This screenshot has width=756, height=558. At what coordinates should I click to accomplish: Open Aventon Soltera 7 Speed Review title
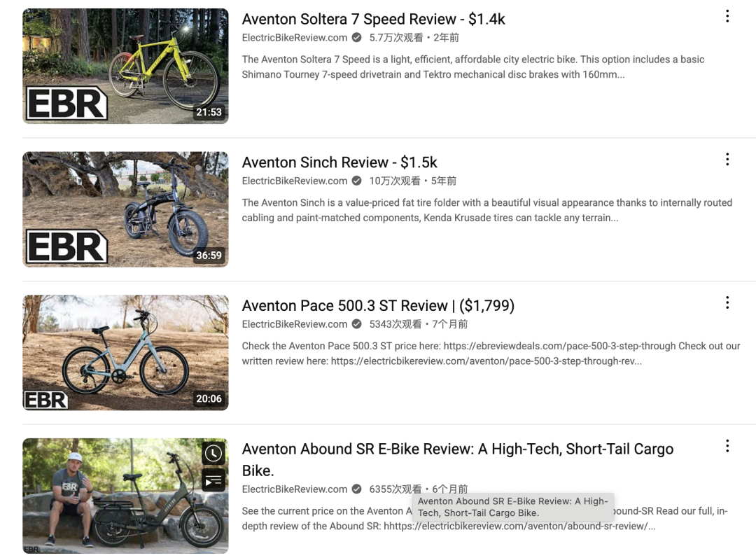click(x=373, y=20)
